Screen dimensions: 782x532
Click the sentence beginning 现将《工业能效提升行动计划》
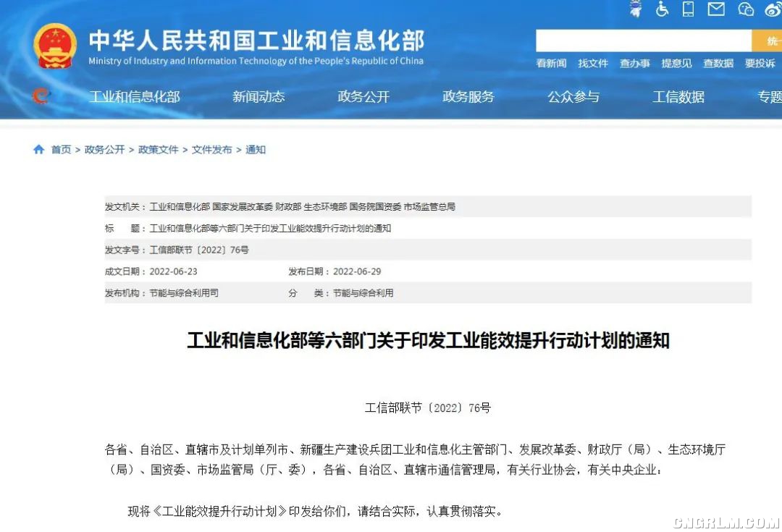[316, 511]
